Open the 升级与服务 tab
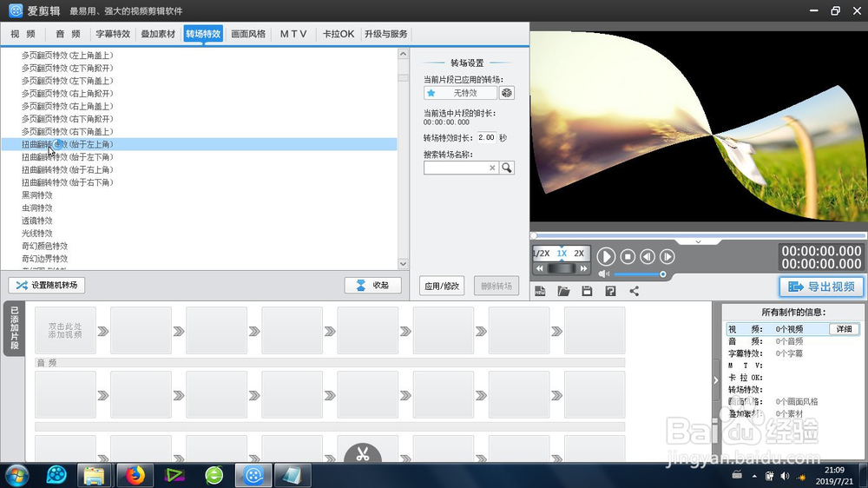 (386, 34)
